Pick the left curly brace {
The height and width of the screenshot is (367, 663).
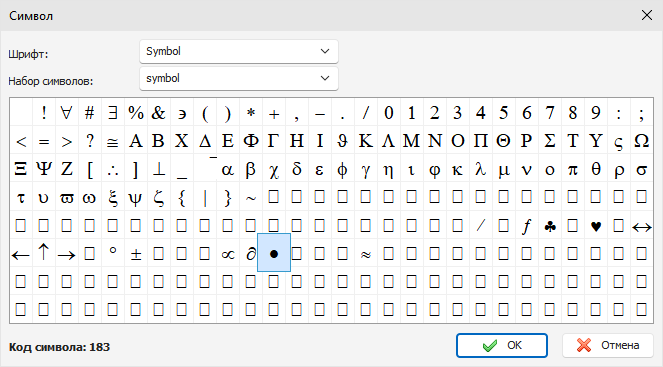(x=182, y=197)
